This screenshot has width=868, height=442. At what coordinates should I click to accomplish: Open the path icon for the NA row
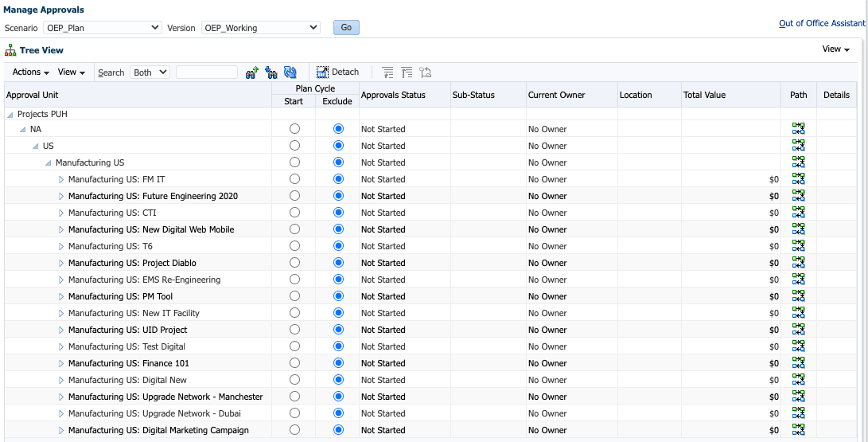[798, 129]
